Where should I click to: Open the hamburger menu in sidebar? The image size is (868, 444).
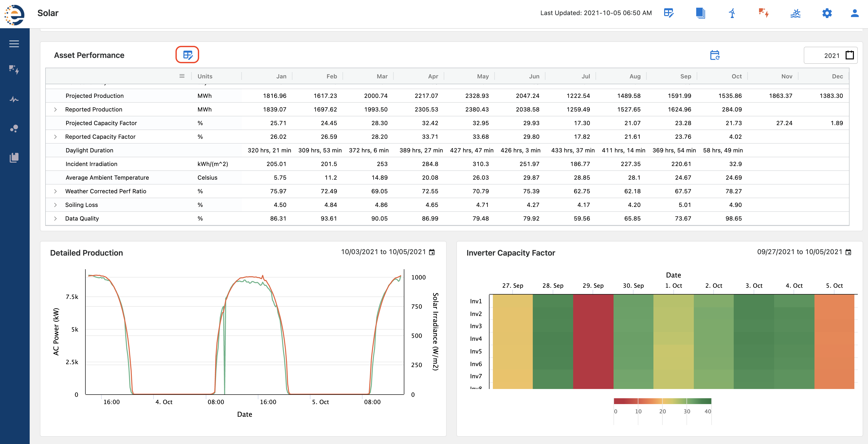click(x=14, y=44)
